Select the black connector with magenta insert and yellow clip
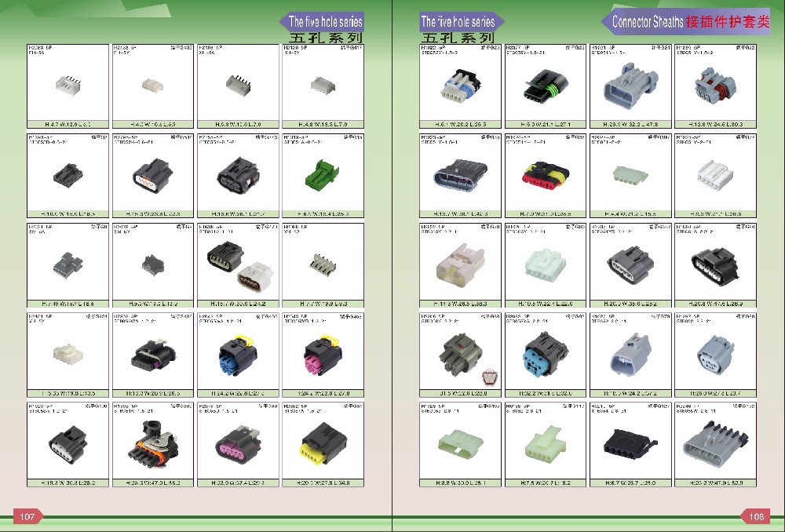The image size is (785, 532). [323, 354]
